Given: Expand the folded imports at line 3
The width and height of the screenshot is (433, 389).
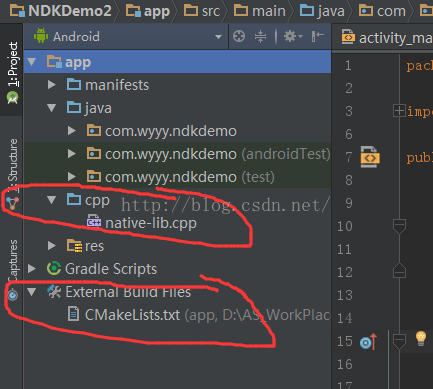Looking at the screenshot, I should pyautogui.click(x=399, y=111).
